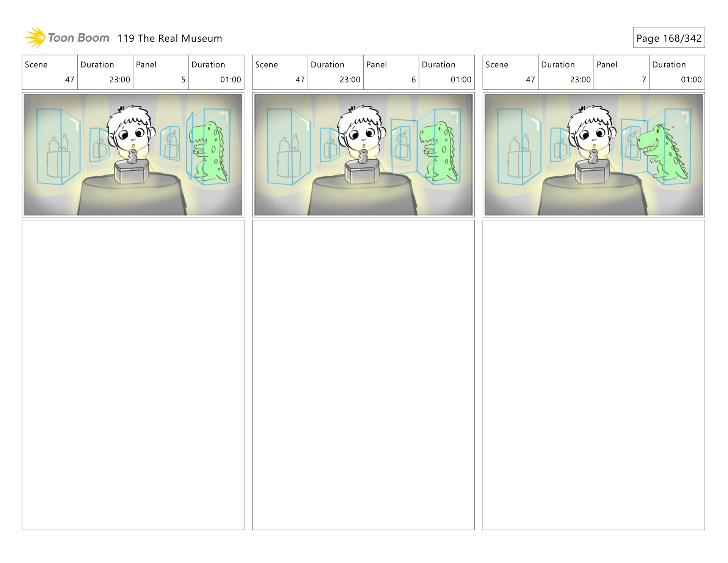
Task: Click the red arrow mark near dinosaur in panel 7
Action: point(673,127)
